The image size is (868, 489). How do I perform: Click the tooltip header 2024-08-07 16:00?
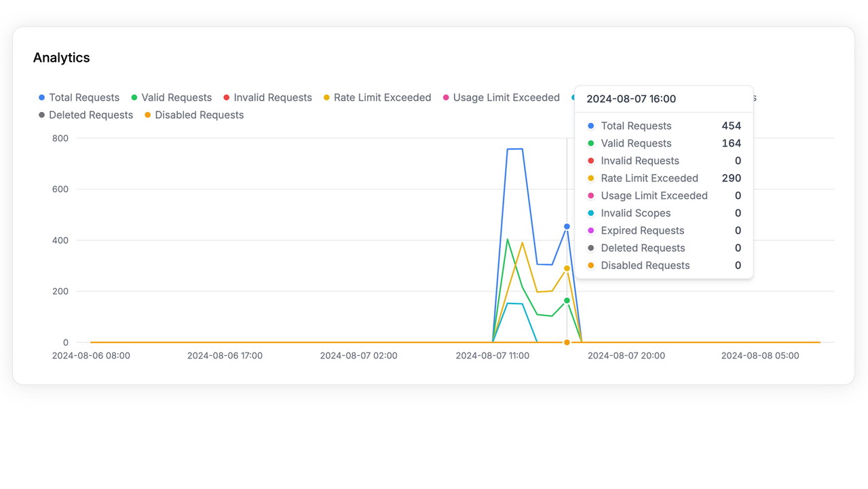(x=631, y=99)
